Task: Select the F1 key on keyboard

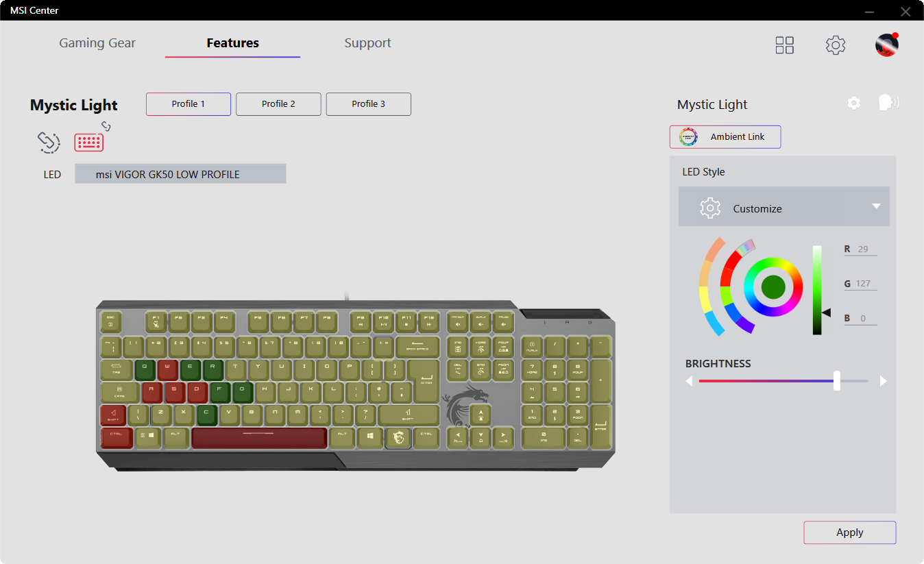Action: pyautogui.click(x=156, y=321)
